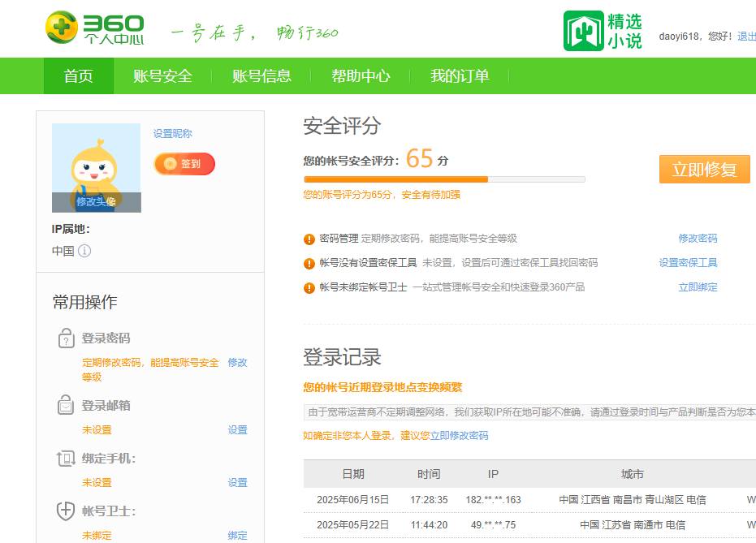Click the warning icon before 密码管理

pyautogui.click(x=307, y=238)
